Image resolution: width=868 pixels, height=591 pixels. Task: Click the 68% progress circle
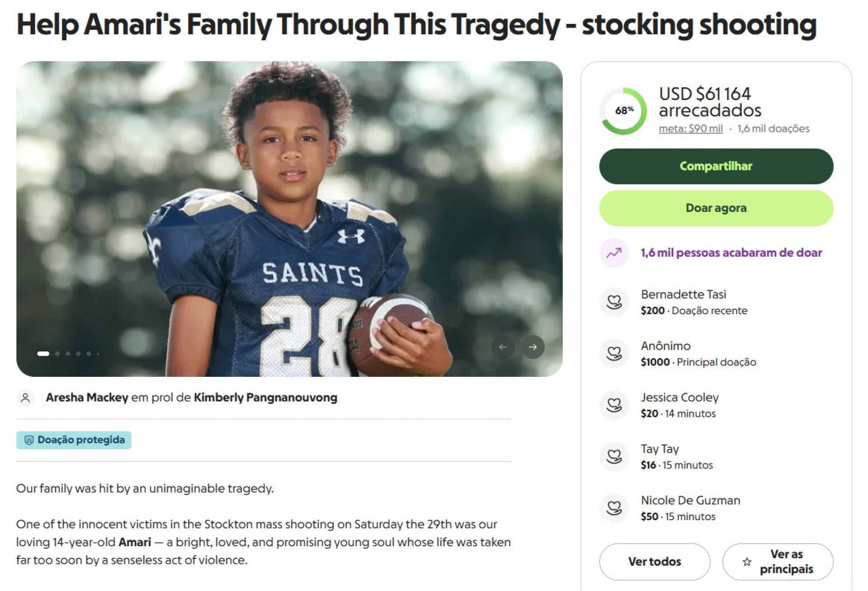[x=623, y=111]
